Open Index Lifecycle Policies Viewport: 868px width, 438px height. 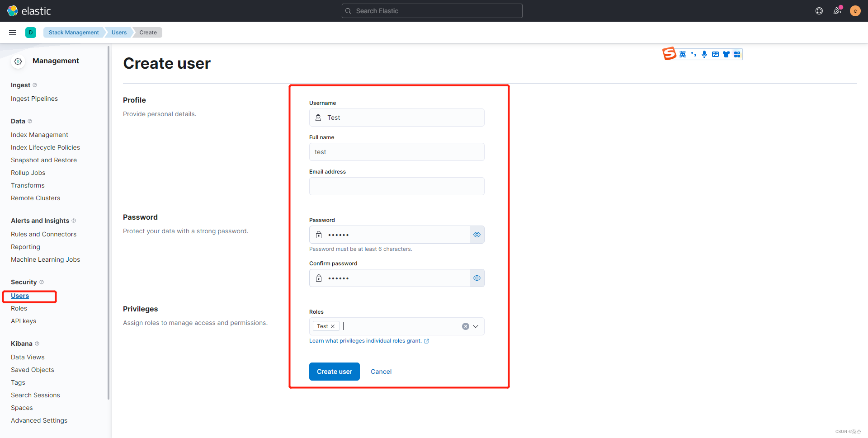coord(45,147)
